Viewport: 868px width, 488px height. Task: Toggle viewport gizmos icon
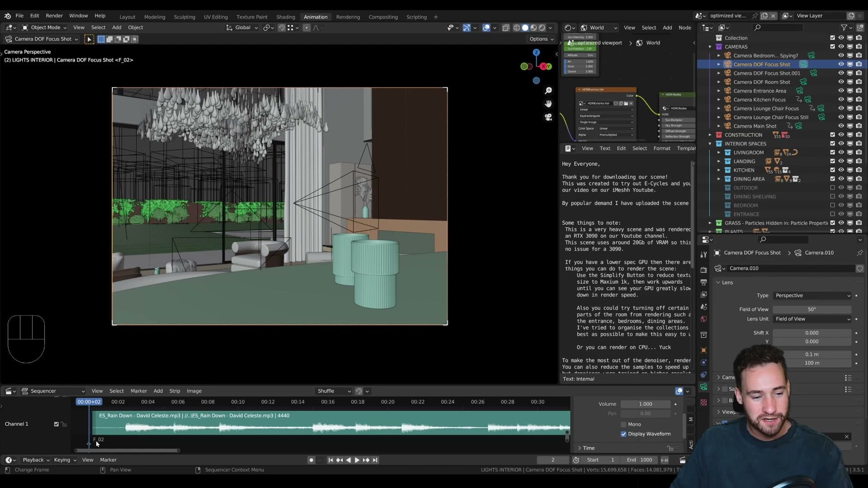tap(467, 28)
